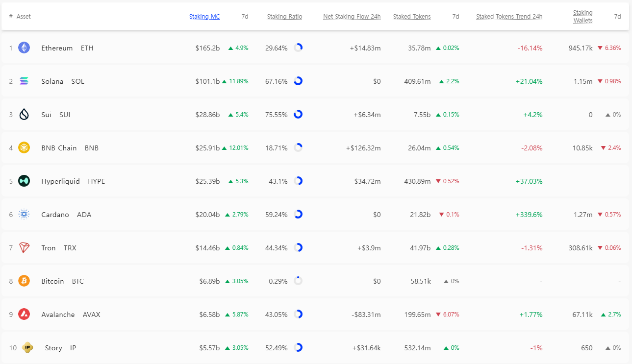
Task: Click the Solana logo icon
Action: coord(24,81)
